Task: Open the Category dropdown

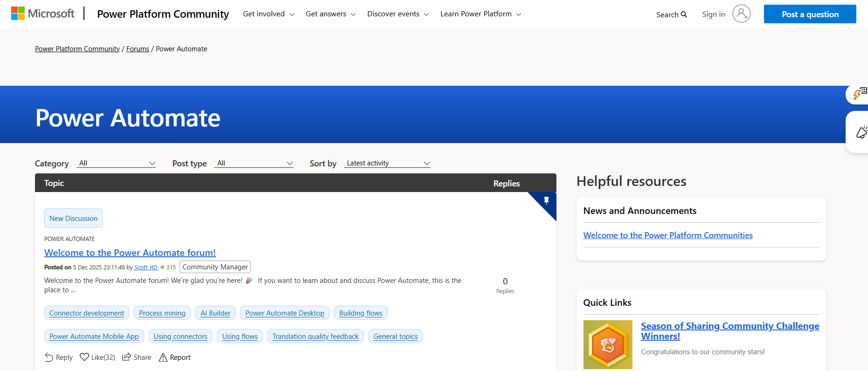Action: pyautogui.click(x=116, y=163)
